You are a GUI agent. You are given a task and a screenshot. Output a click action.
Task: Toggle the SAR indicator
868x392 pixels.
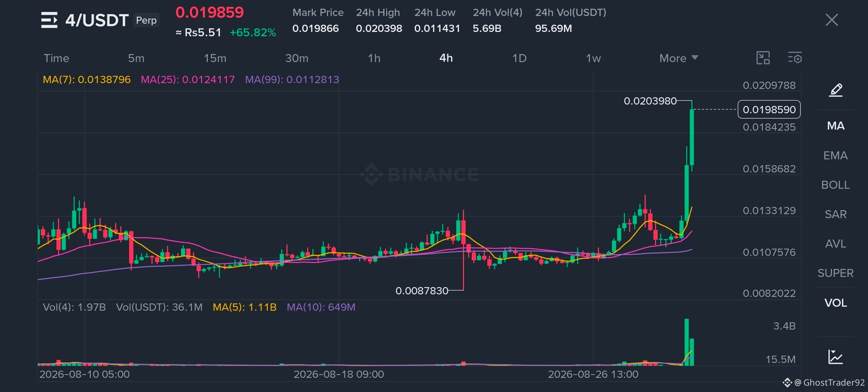click(835, 214)
